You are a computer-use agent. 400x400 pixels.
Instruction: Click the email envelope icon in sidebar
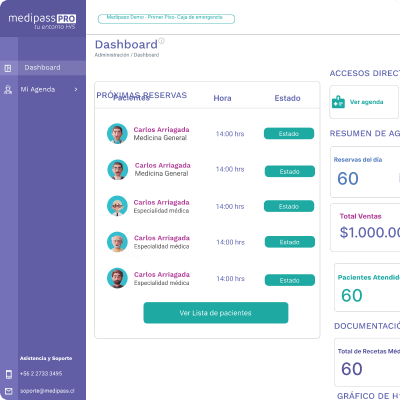[x=9, y=391]
